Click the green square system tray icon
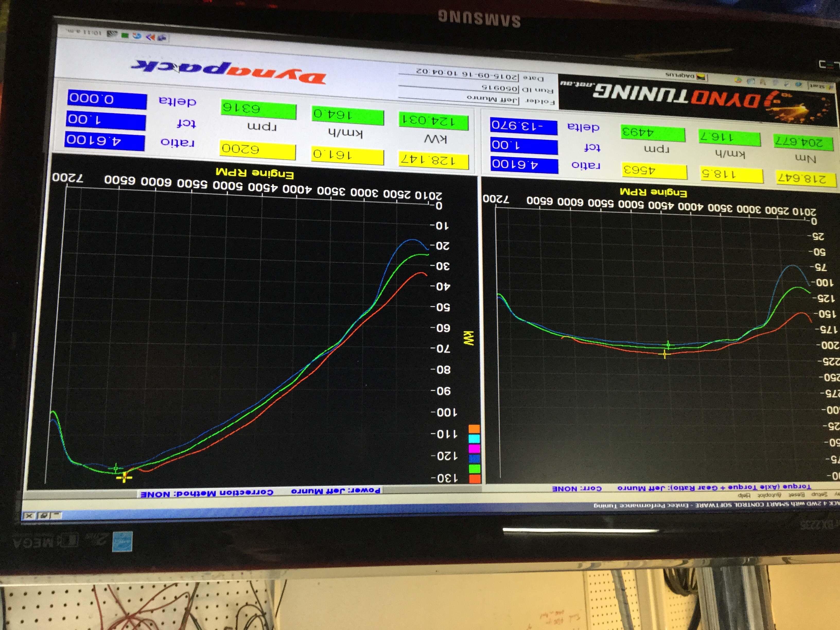 [125, 35]
